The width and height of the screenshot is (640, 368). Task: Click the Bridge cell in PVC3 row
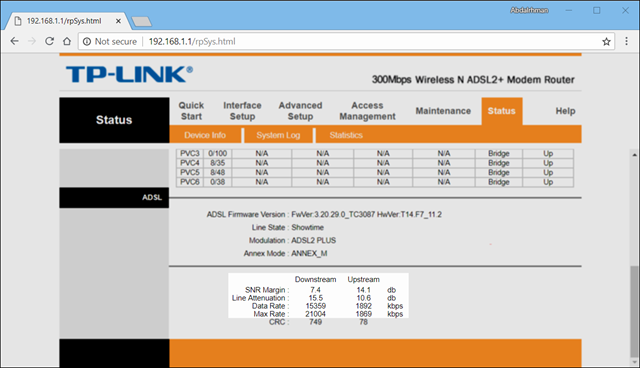point(499,153)
